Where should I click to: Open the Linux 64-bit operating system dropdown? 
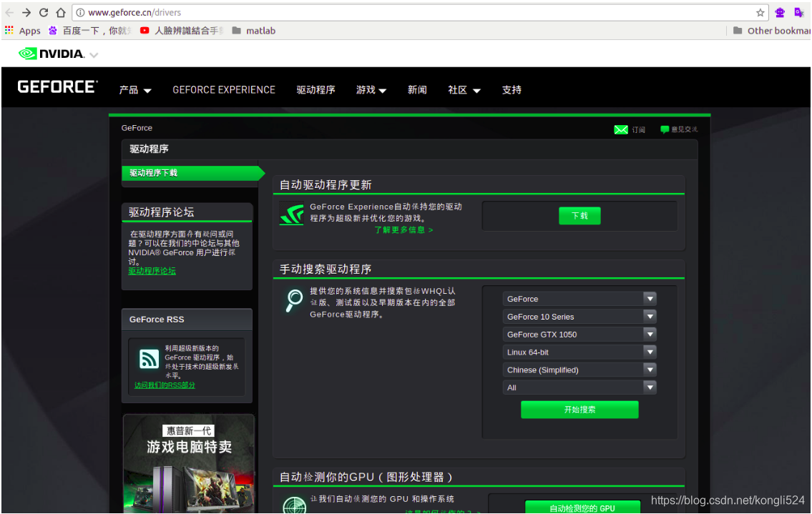[579, 352]
